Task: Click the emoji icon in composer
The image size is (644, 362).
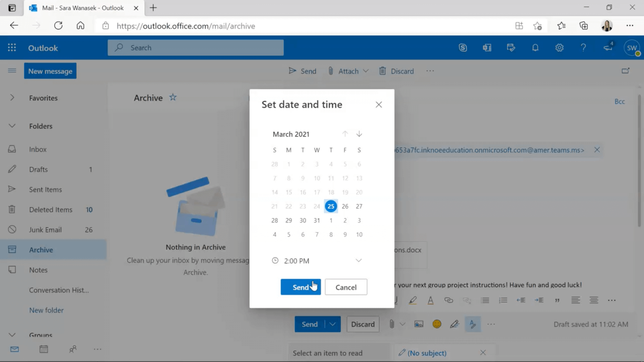Action: (437, 324)
